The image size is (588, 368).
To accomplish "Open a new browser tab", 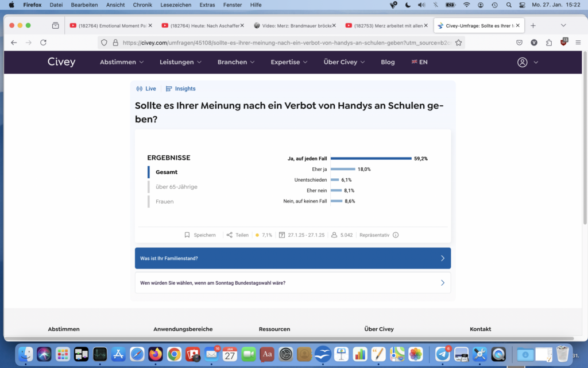I will 533,25.
